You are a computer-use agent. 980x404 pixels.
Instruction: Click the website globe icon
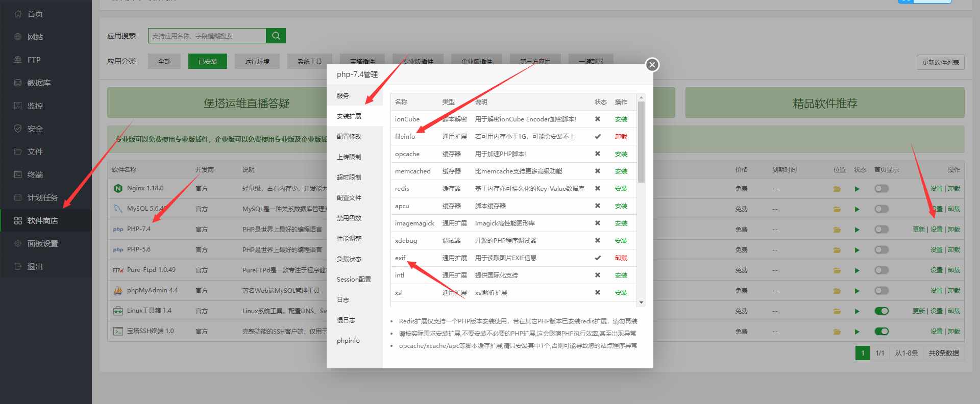[x=18, y=37]
